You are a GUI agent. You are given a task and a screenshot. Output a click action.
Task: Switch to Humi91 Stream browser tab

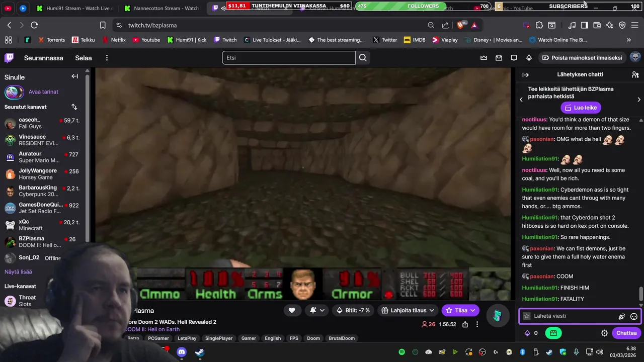(75, 8)
